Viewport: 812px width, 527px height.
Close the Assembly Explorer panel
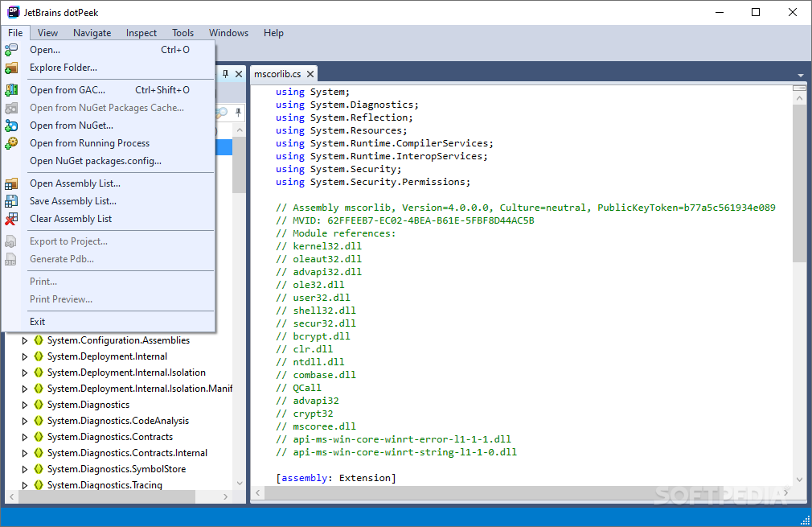pyautogui.click(x=239, y=74)
